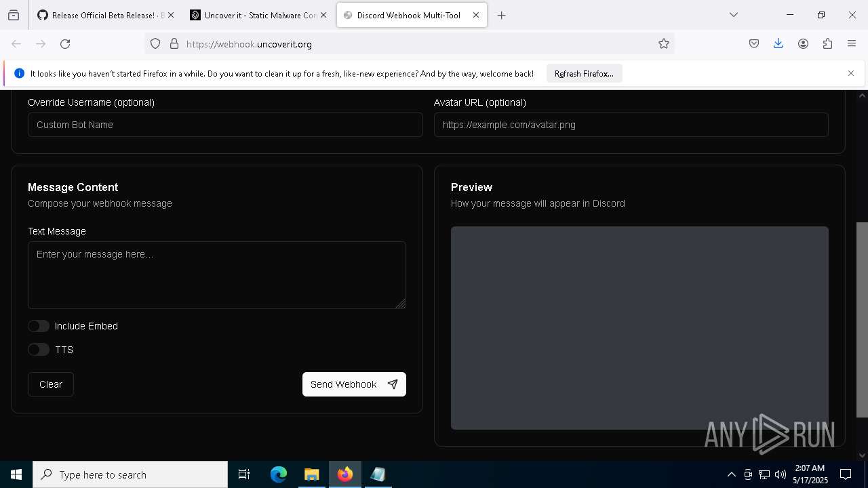Select the Discord Webhook Multi-Tool tab

(x=412, y=15)
